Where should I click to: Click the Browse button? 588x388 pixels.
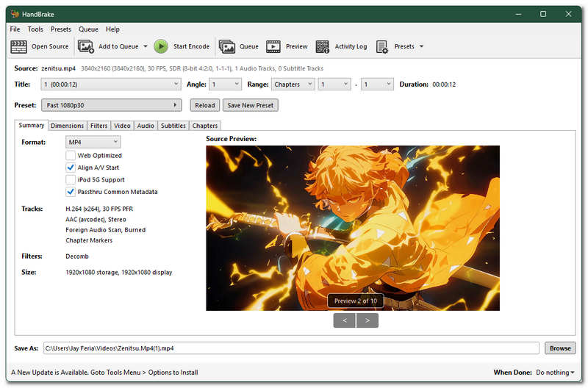(x=560, y=348)
